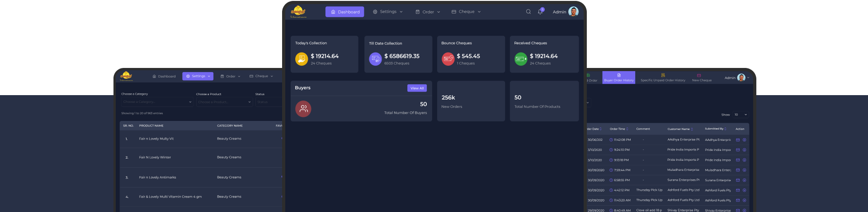Click mail icon in 9:24:10 PM row
Viewport: 868px width, 212px height.
pyautogui.click(x=738, y=150)
